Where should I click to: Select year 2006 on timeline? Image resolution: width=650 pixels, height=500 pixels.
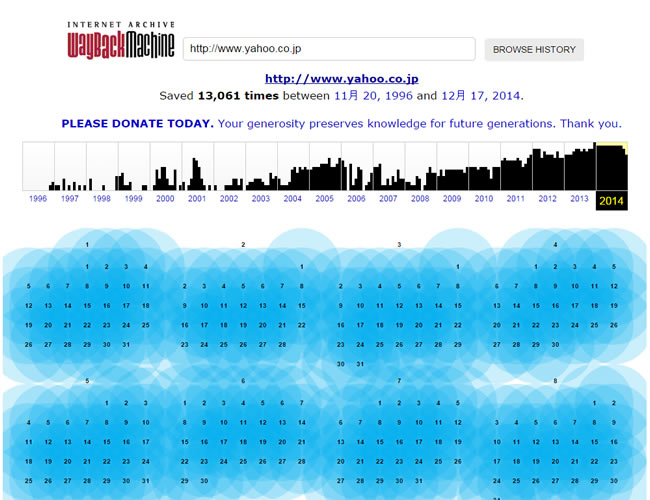[x=357, y=199]
